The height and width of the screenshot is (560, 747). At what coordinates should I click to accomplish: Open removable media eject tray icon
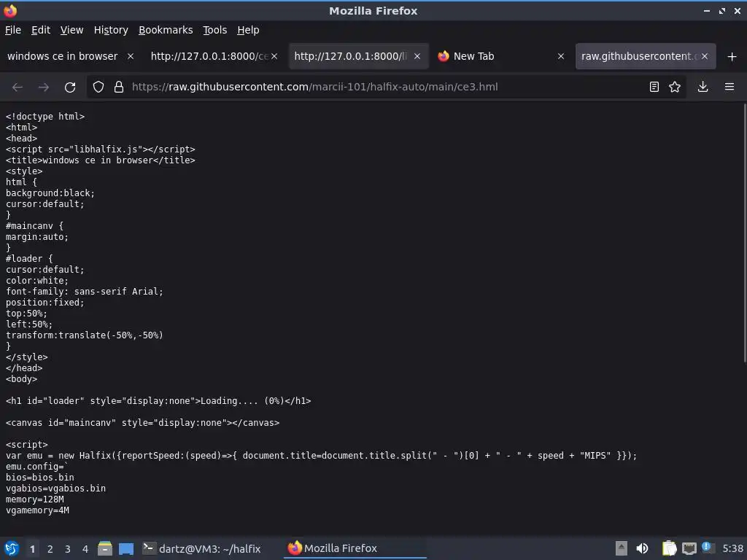pos(622,548)
